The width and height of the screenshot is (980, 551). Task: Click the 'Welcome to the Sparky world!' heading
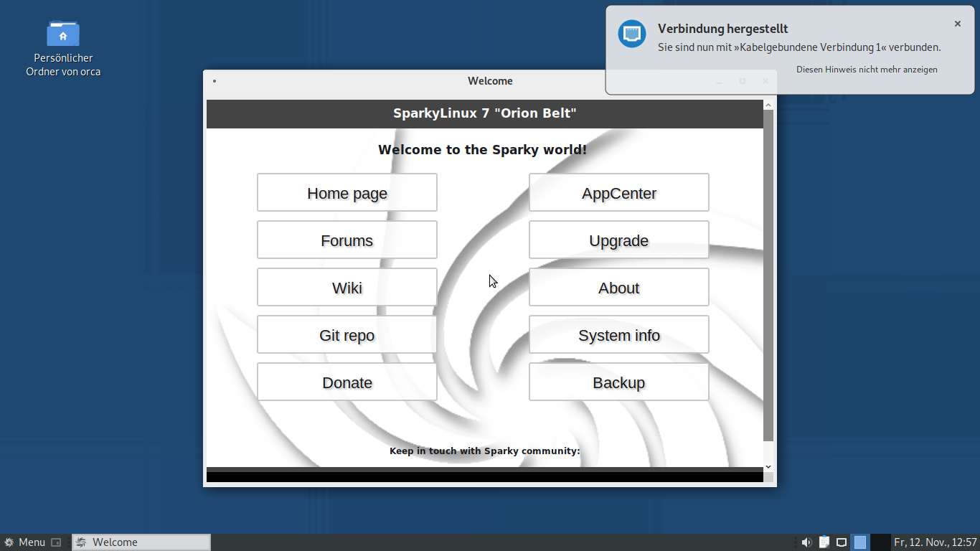[x=483, y=150]
